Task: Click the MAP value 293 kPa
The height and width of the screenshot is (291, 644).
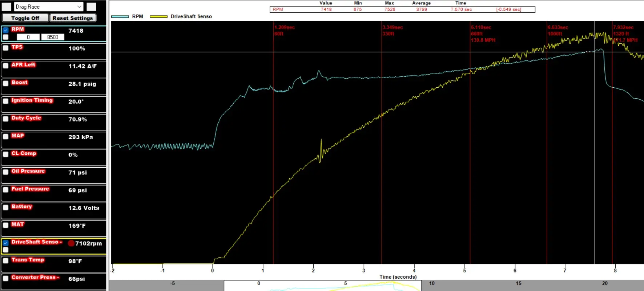Action: pos(81,137)
